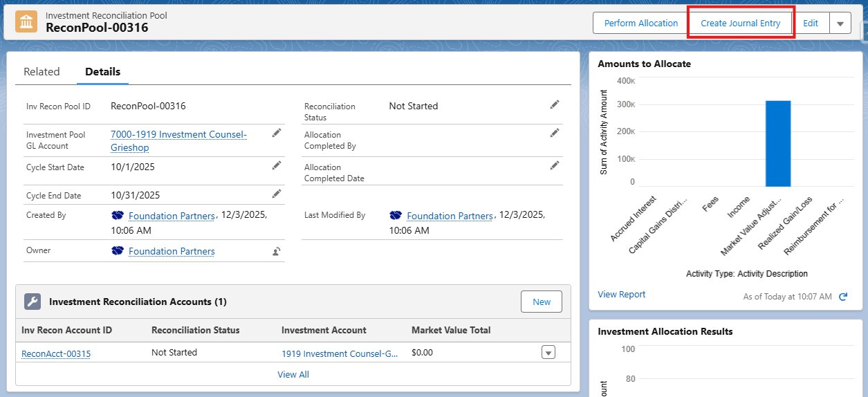Click pencil icon for Allocation Completed Date

554,165
